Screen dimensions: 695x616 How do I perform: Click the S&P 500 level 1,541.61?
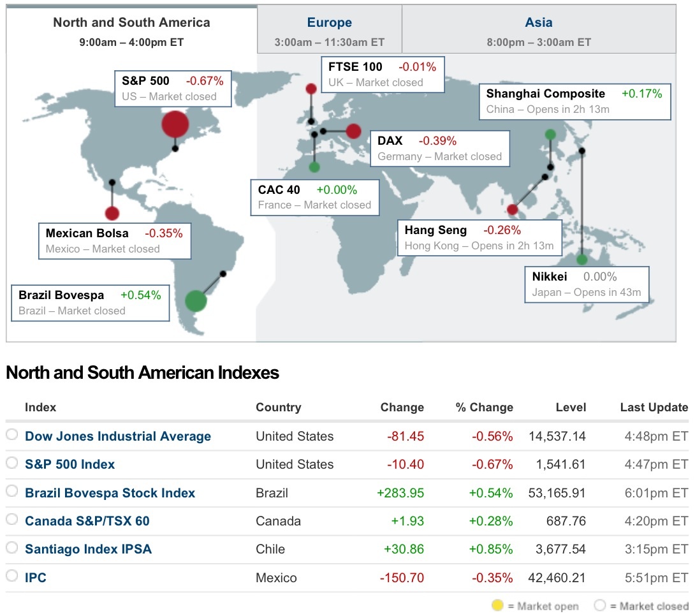tap(560, 464)
